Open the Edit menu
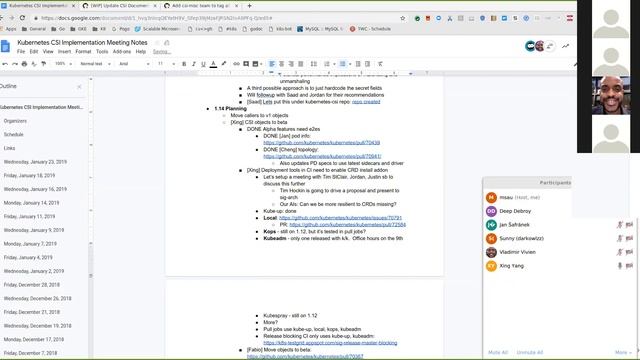Viewport: 640px width, 360px height. click(34, 52)
